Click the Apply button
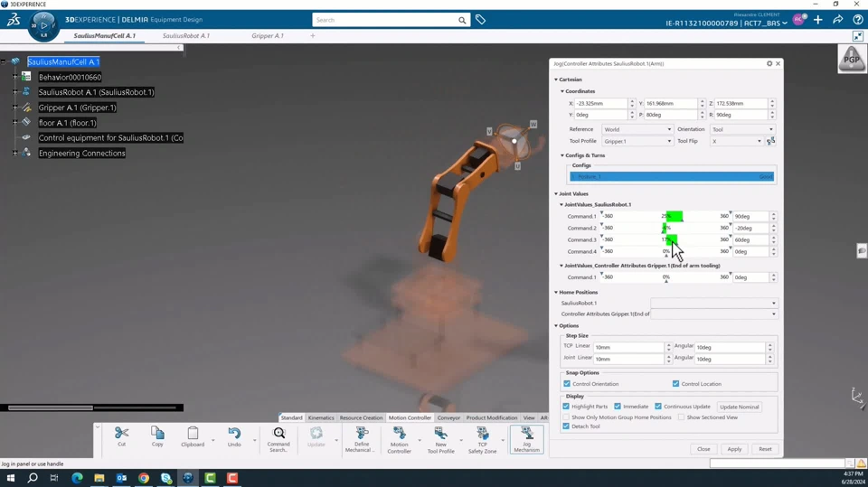Viewport: 868px width, 487px height. click(734, 449)
